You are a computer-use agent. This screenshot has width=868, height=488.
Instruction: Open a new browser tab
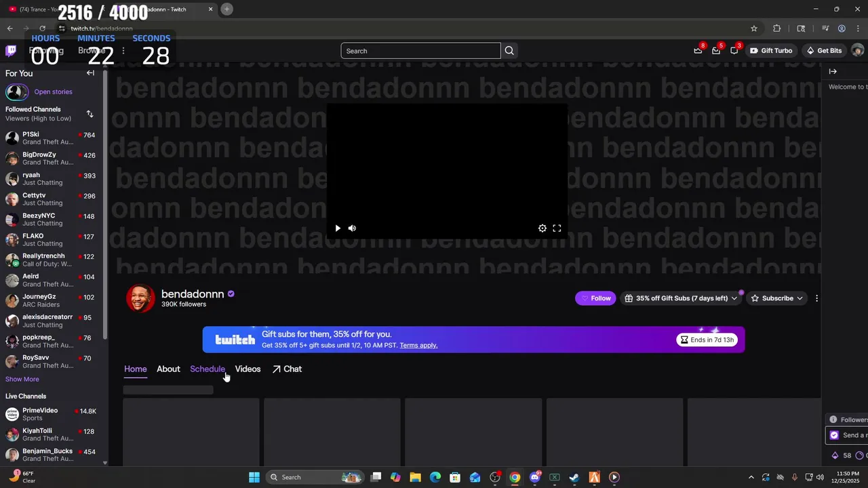point(226,9)
